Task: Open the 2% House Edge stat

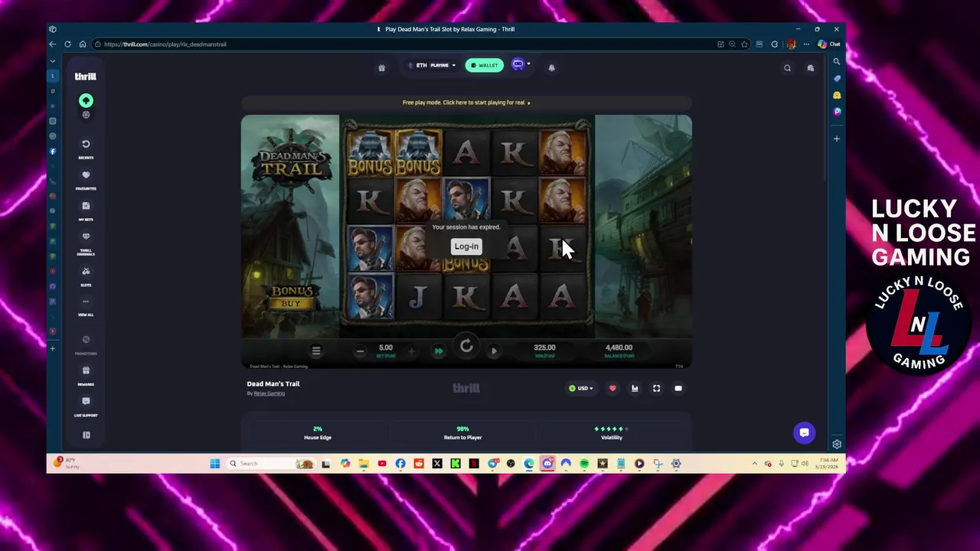Action: point(318,433)
